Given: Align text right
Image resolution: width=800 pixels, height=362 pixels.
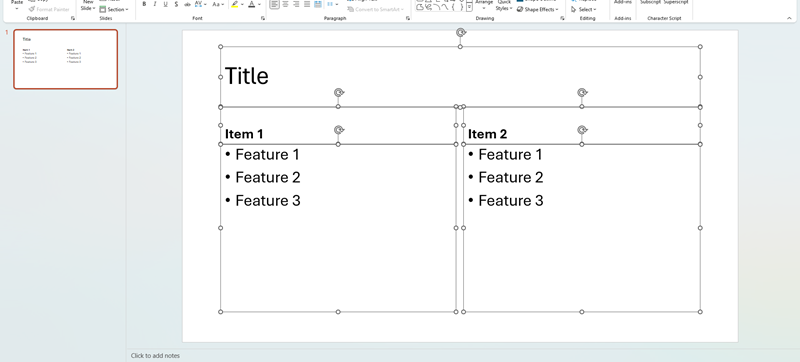Looking at the screenshot, I should [296, 4].
